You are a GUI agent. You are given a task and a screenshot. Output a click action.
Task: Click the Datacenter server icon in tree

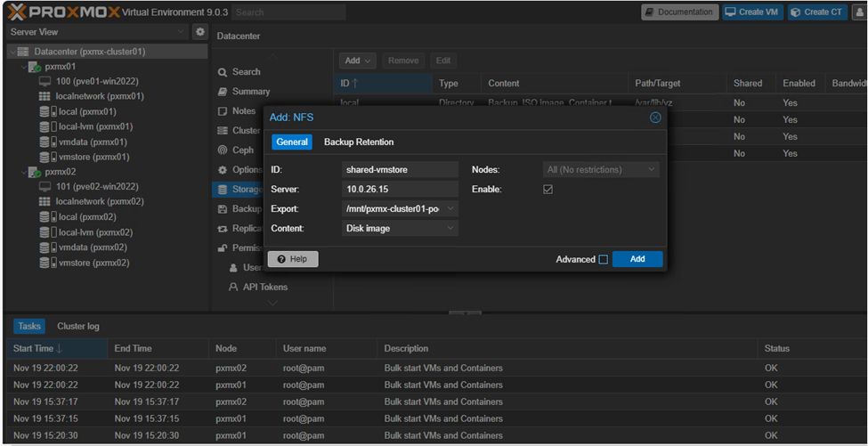click(x=23, y=52)
